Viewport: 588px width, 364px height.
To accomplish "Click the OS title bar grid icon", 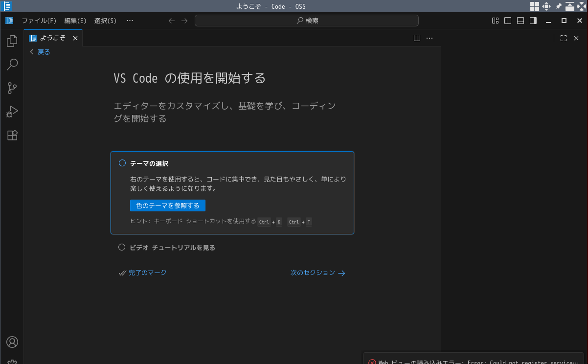I will tap(534, 6).
